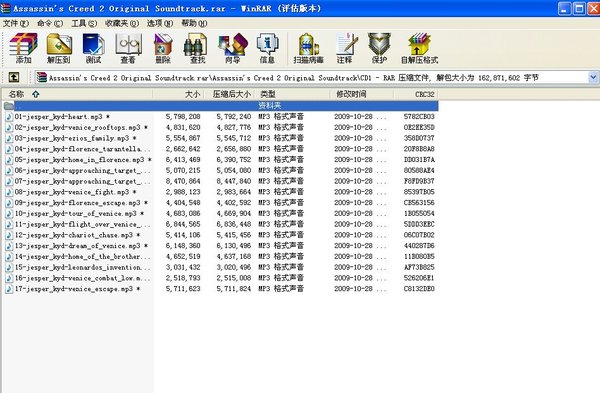Open the 帮助(H) menu
The width and height of the screenshot is (600, 393).
coord(194,23)
